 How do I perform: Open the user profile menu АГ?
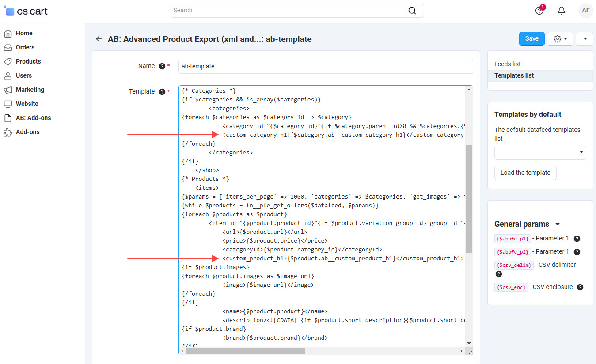585,10
